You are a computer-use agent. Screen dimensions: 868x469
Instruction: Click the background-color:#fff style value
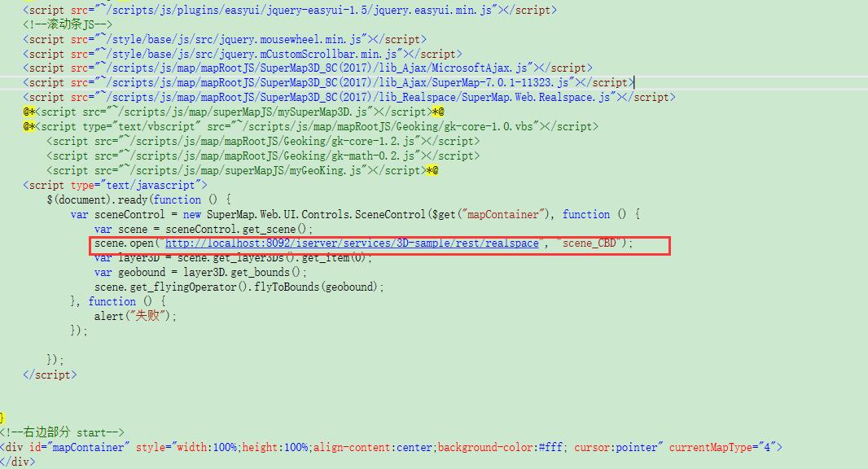[500, 447]
